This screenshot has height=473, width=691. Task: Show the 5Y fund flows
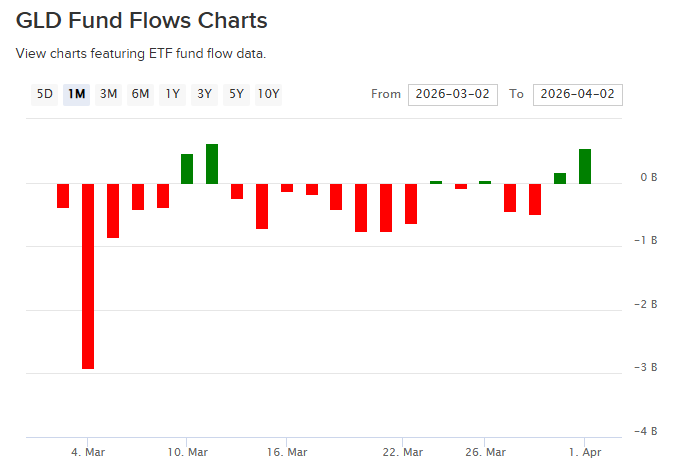(236, 94)
